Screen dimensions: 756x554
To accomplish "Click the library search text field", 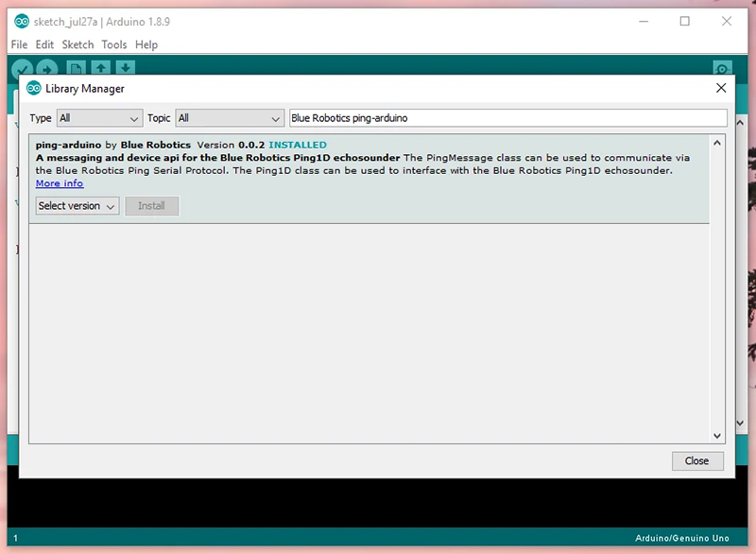I will pyautogui.click(x=507, y=118).
